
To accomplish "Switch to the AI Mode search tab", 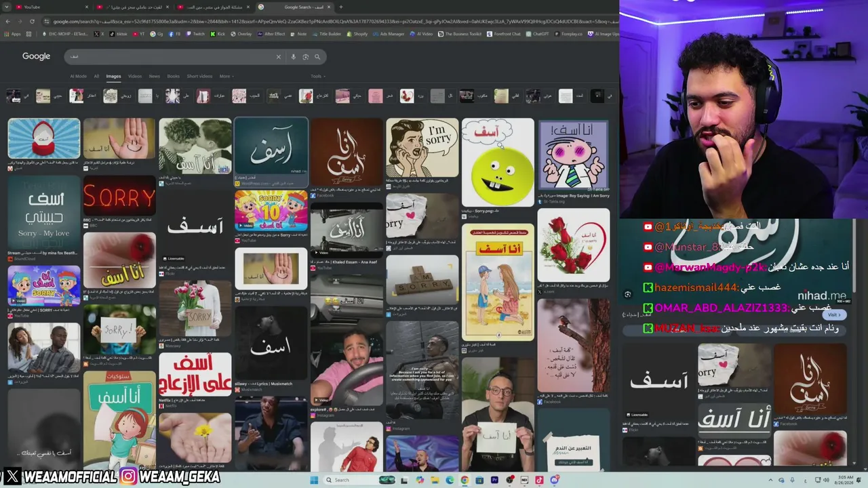I will click(x=78, y=76).
